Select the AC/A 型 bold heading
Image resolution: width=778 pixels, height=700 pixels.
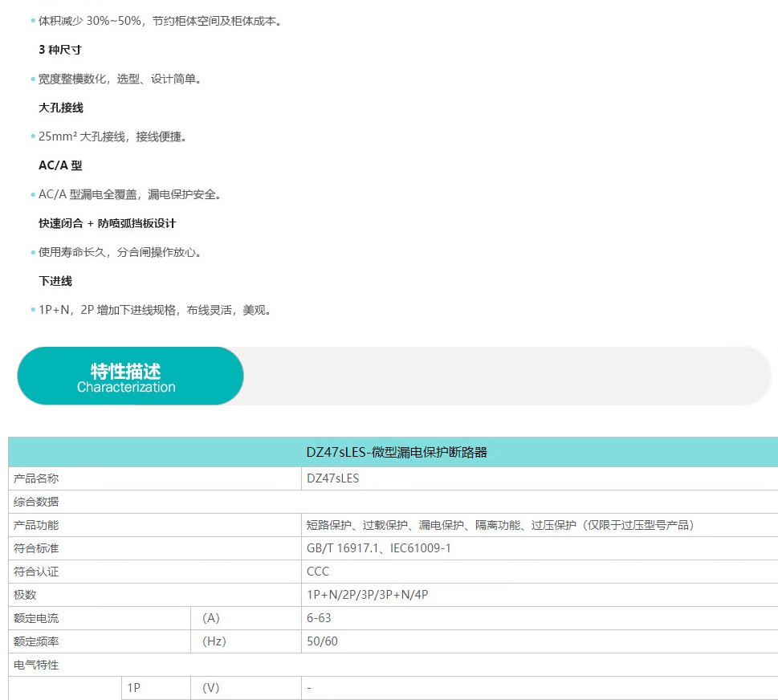click(x=60, y=165)
